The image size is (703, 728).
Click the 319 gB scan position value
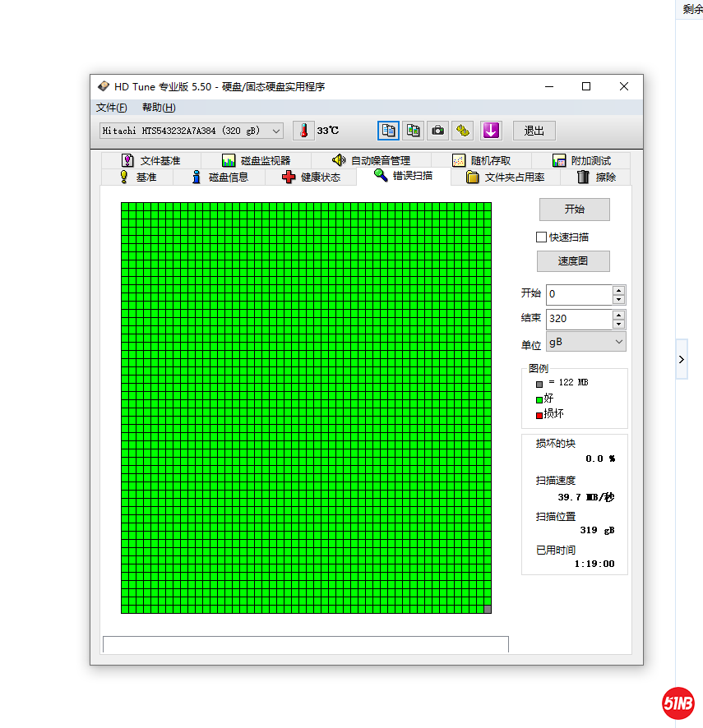[x=597, y=530]
